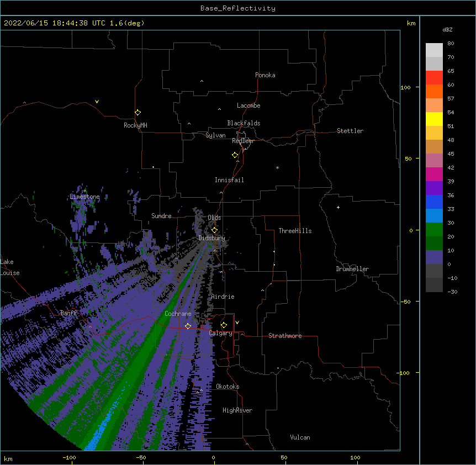Screen dimensions: 476x465
Task: Click the Base_Reflectivity title text
Action: pyautogui.click(x=238, y=8)
